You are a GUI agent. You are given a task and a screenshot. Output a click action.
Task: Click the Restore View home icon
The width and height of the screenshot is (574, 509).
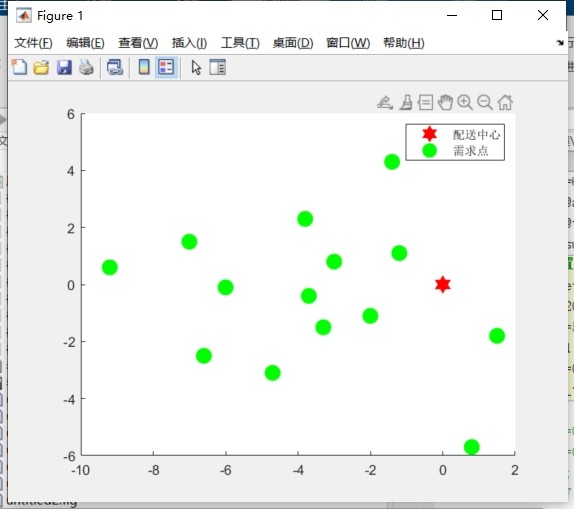point(505,103)
